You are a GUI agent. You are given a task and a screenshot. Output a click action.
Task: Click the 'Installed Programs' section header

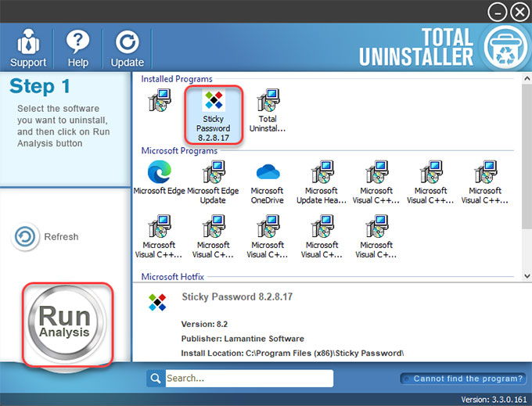click(x=177, y=79)
